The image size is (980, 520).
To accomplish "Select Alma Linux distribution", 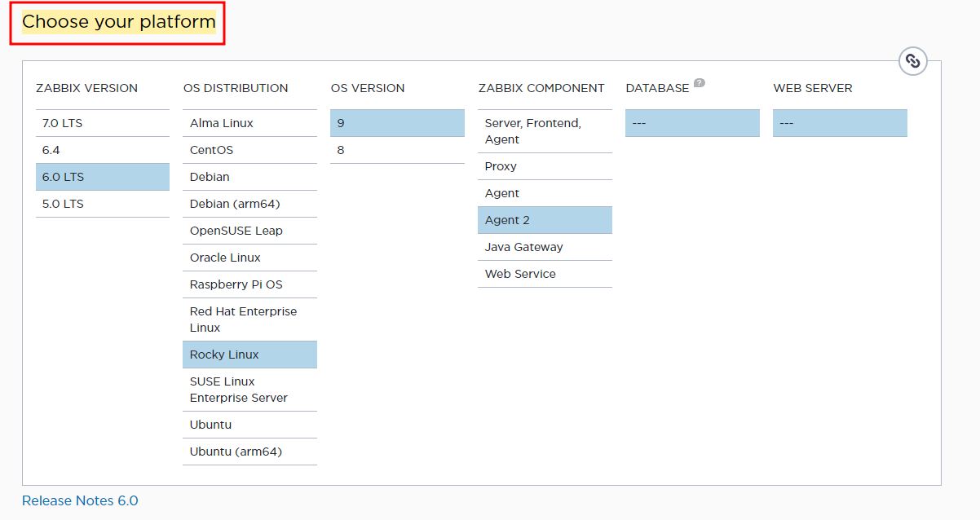I will tap(249, 123).
